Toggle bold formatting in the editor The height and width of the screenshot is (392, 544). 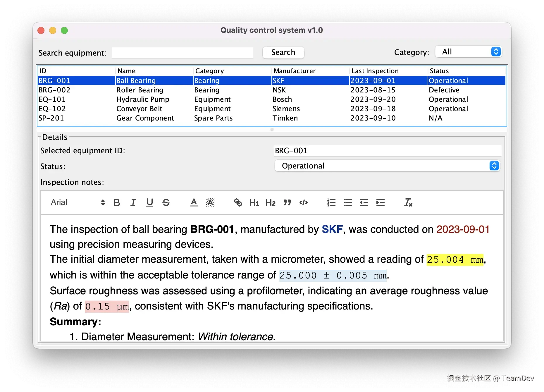point(117,202)
